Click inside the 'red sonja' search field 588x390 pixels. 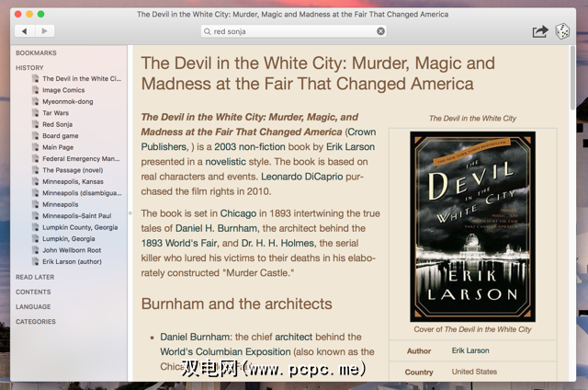pyautogui.click(x=294, y=31)
